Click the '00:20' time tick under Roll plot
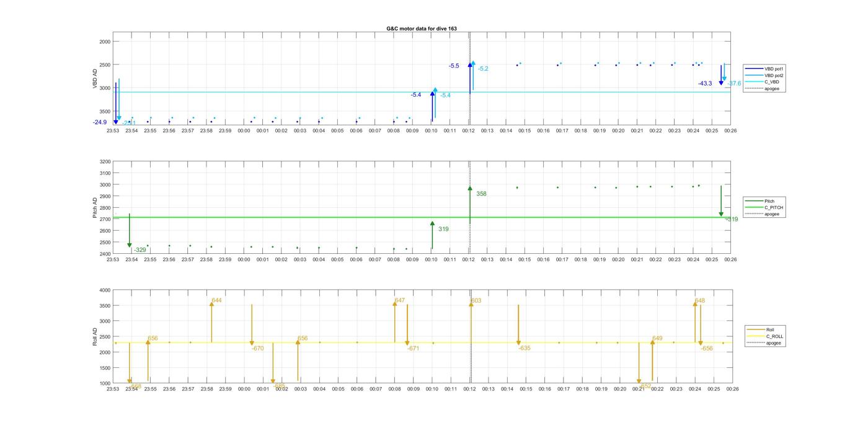 pos(620,389)
